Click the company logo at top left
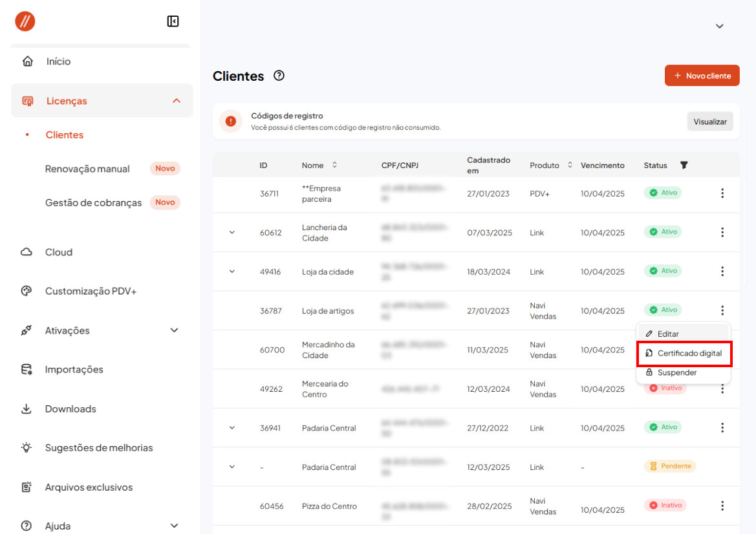 [25, 21]
